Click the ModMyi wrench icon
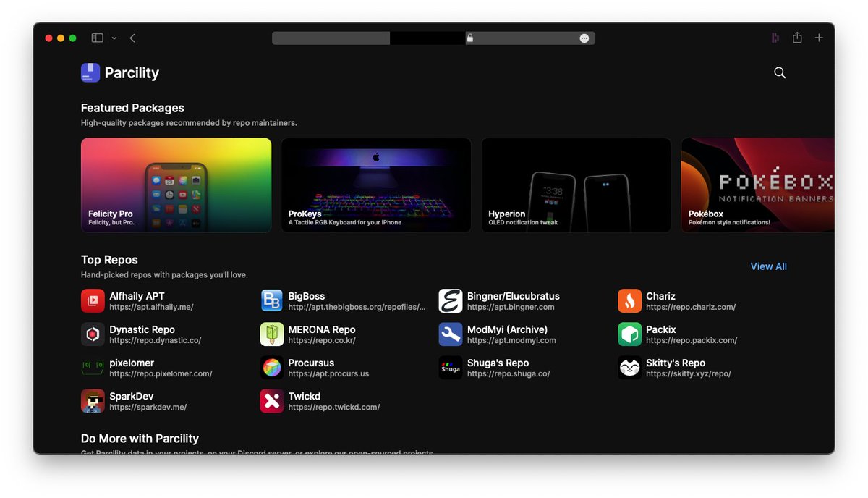The width and height of the screenshot is (868, 498). click(x=451, y=334)
